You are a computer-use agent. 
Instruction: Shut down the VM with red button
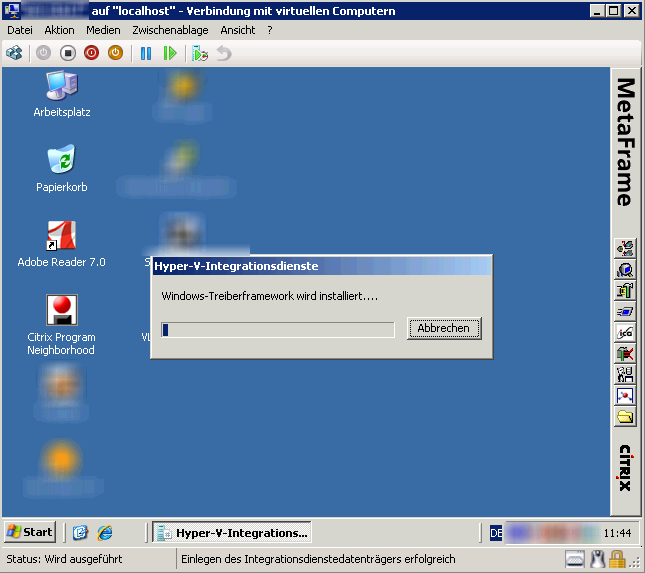tap(91, 53)
